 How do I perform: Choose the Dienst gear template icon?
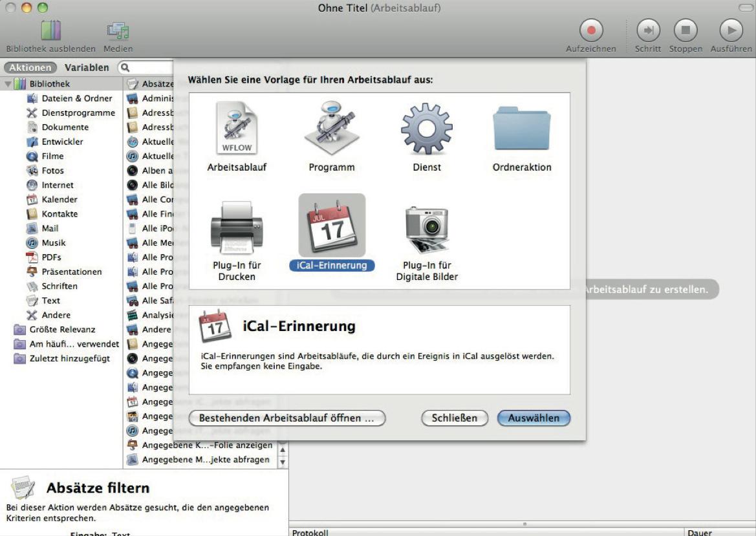tap(427, 129)
